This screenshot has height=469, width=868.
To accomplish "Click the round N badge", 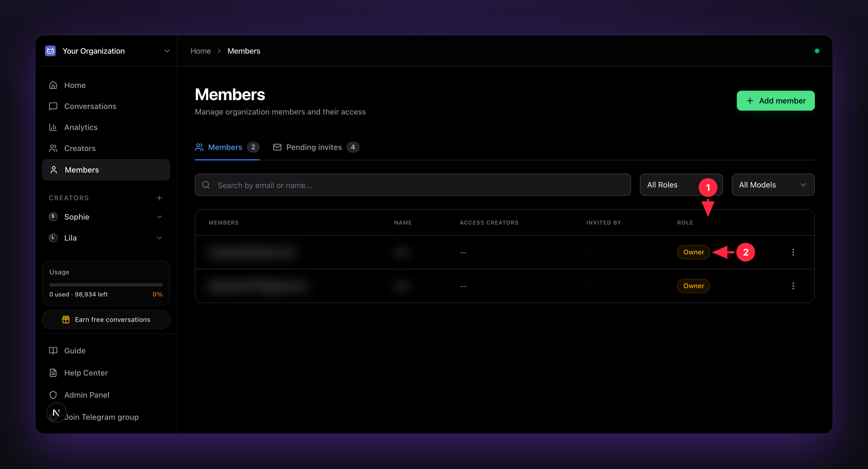I will coord(56,412).
